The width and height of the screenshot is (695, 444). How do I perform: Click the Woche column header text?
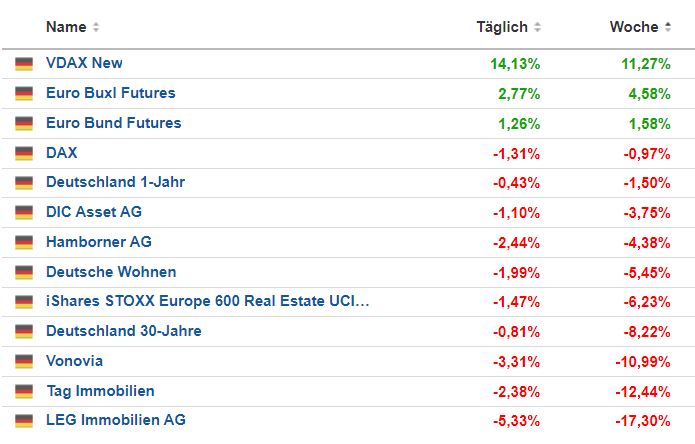634,27
